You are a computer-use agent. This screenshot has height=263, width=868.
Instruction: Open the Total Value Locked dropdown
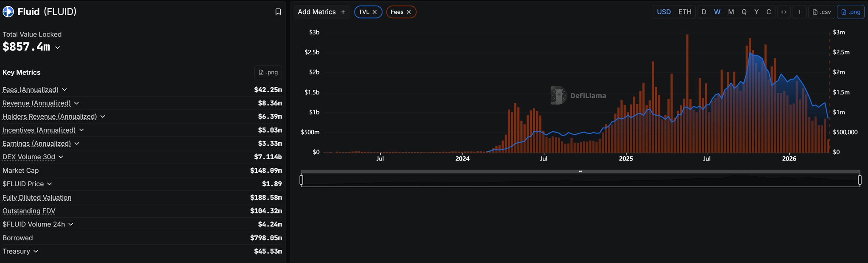pos(58,47)
